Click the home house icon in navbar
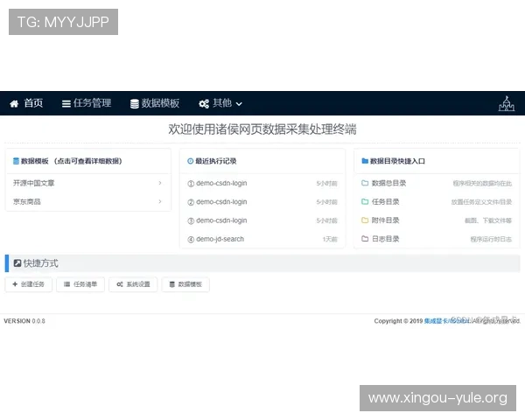The image size is (525, 420). [14, 104]
